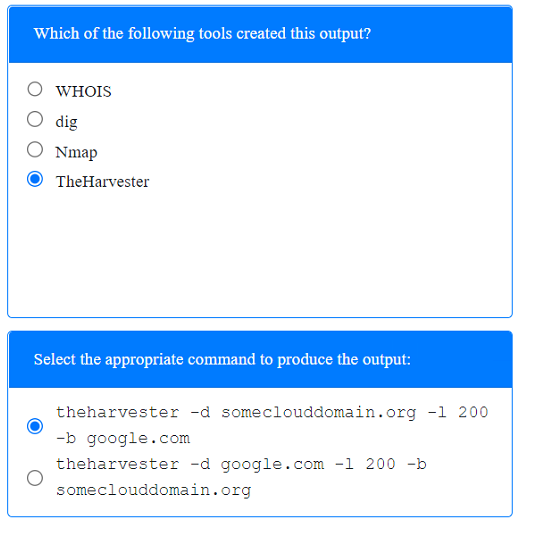The width and height of the screenshot is (547, 556).
Task: Click the Nmap answer label text
Action: coord(76,152)
